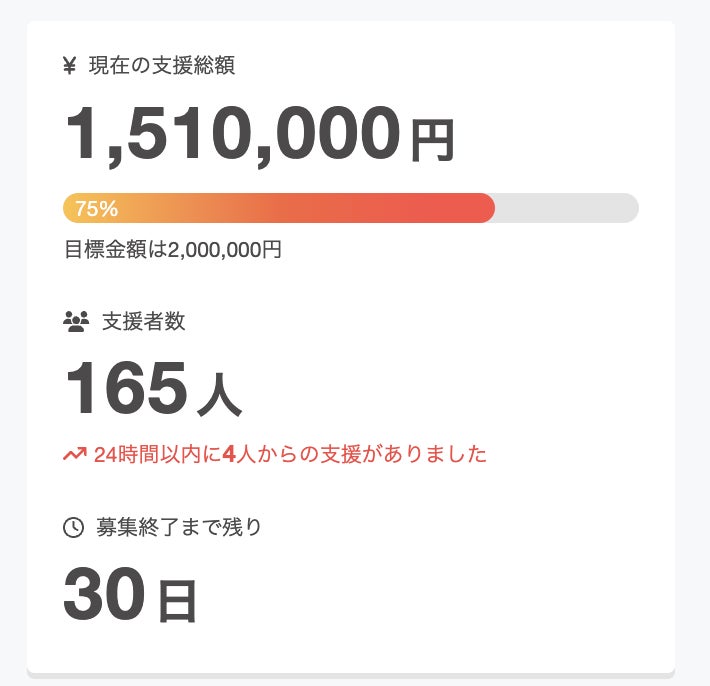Click the red trending-up arrow icon
710x686 pixels.
tap(74, 455)
